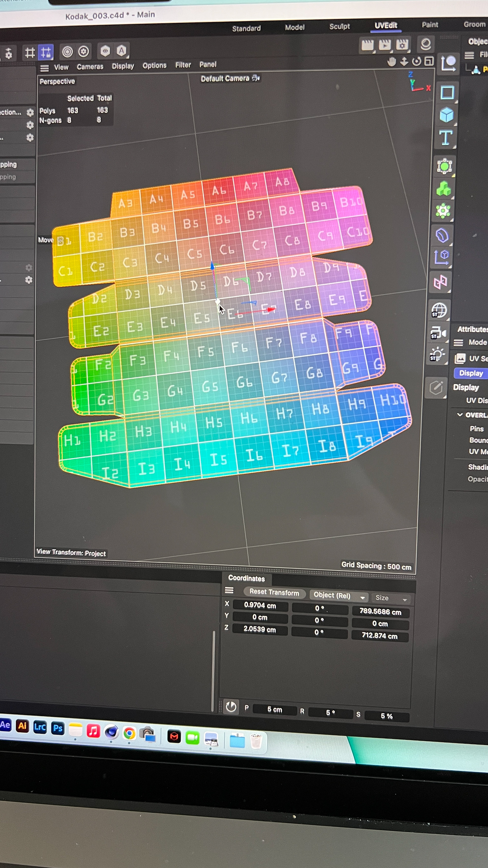Screen dimensions: 488x868
Task: Switch to the Paint layout
Action: tap(430, 25)
